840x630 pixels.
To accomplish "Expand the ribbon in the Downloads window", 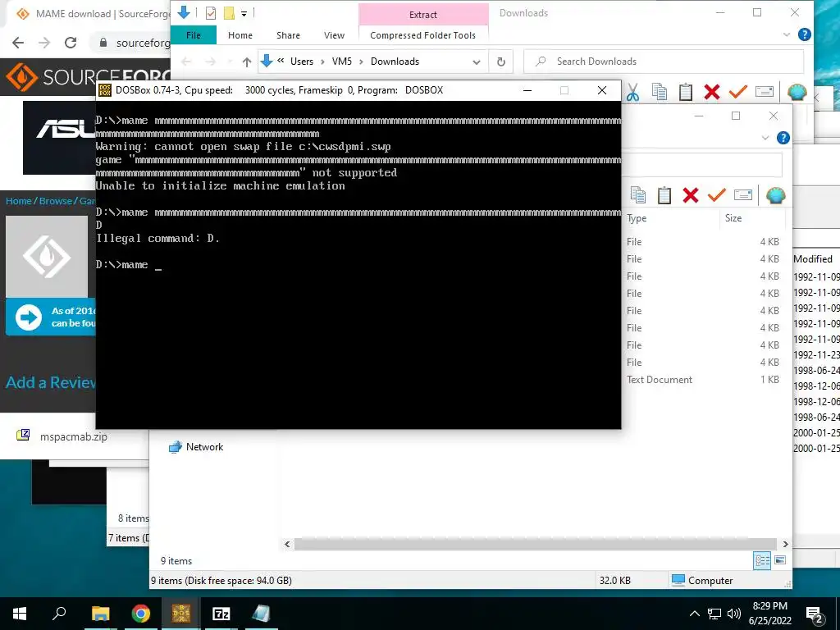I will [x=787, y=34].
